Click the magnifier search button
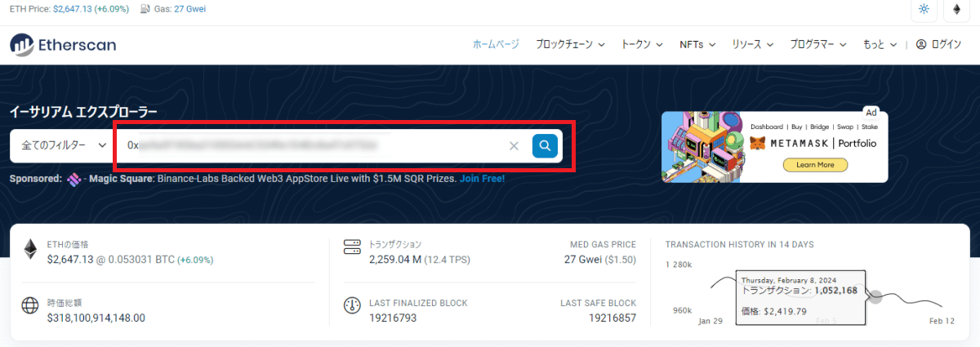The image size is (980, 347). (545, 145)
